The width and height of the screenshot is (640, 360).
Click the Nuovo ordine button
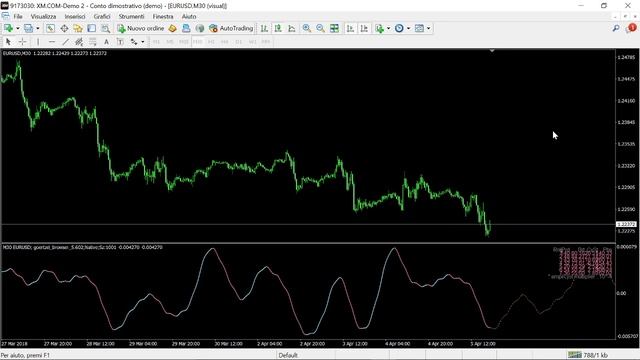[140, 28]
